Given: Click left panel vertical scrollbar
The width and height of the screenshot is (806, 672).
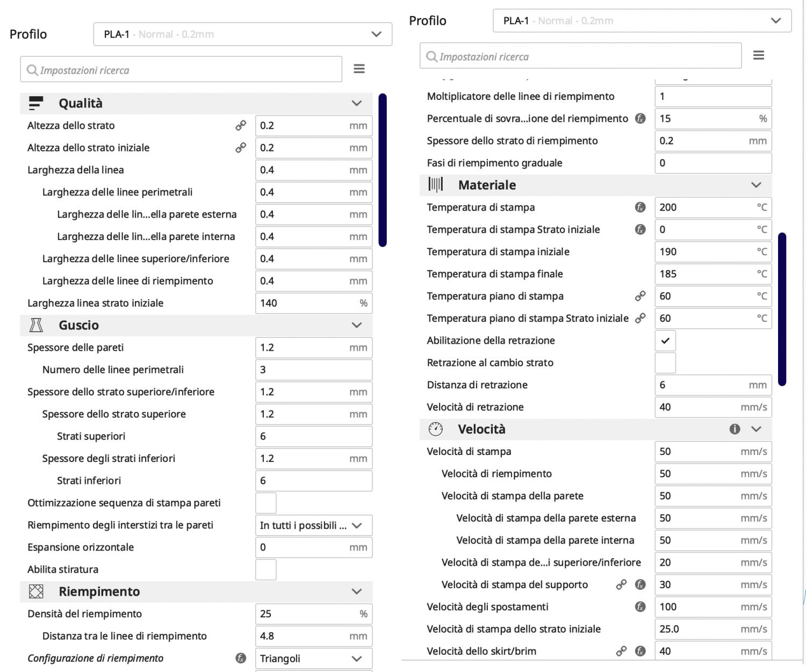Looking at the screenshot, I should click(x=383, y=170).
